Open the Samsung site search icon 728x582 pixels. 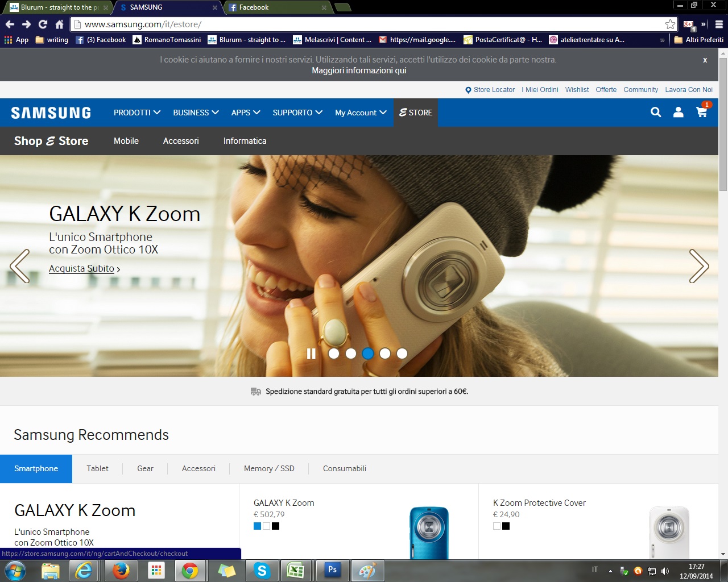656,113
